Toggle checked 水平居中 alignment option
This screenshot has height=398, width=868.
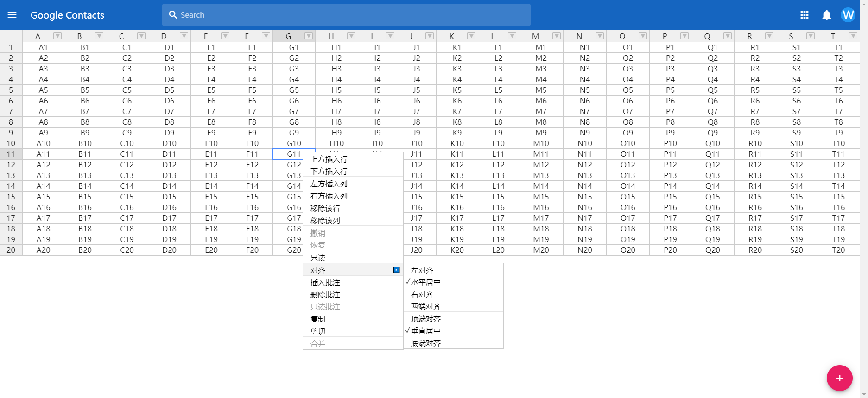pyautogui.click(x=454, y=282)
